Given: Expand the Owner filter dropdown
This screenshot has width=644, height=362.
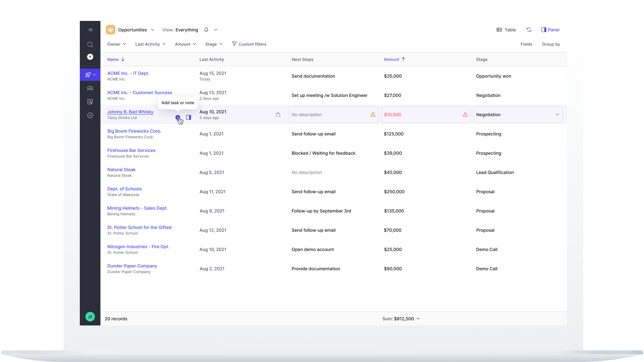Looking at the screenshot, I should click(x=117, y=44).
